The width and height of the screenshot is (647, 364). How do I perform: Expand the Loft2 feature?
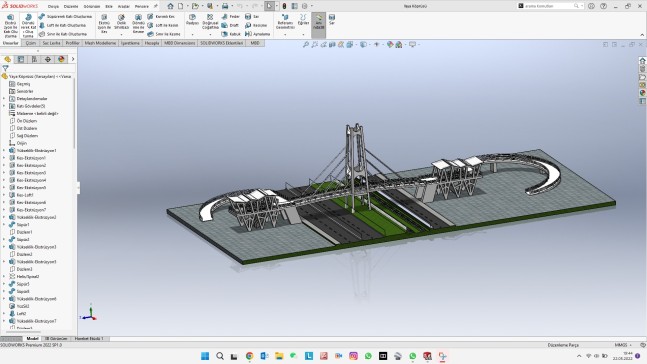tap(4, 314)
